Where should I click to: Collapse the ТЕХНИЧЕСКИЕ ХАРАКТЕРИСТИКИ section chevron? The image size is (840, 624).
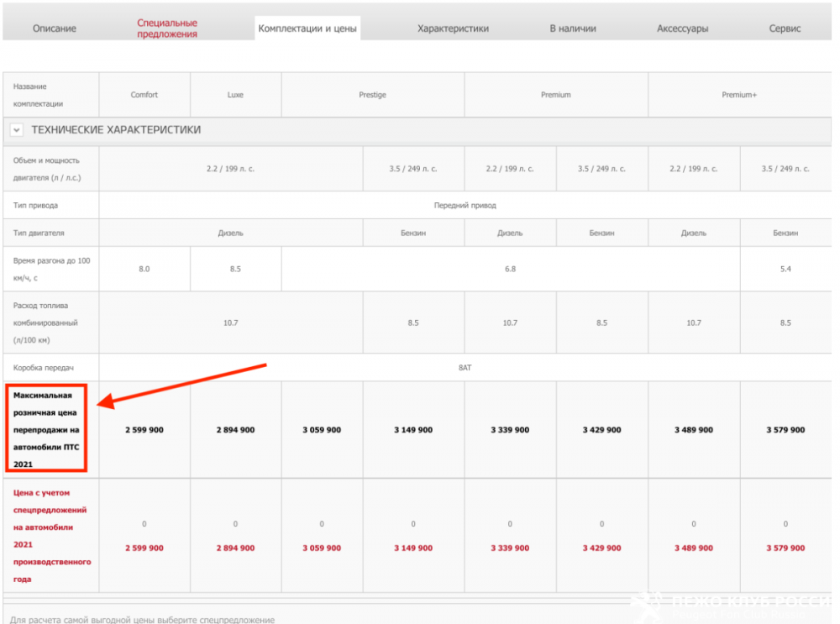click(17, 130)
